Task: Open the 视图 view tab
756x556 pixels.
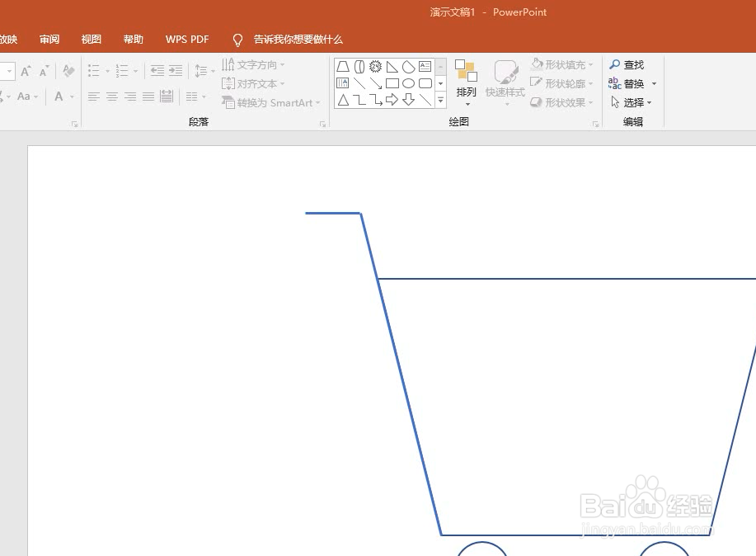Action: 92,39
